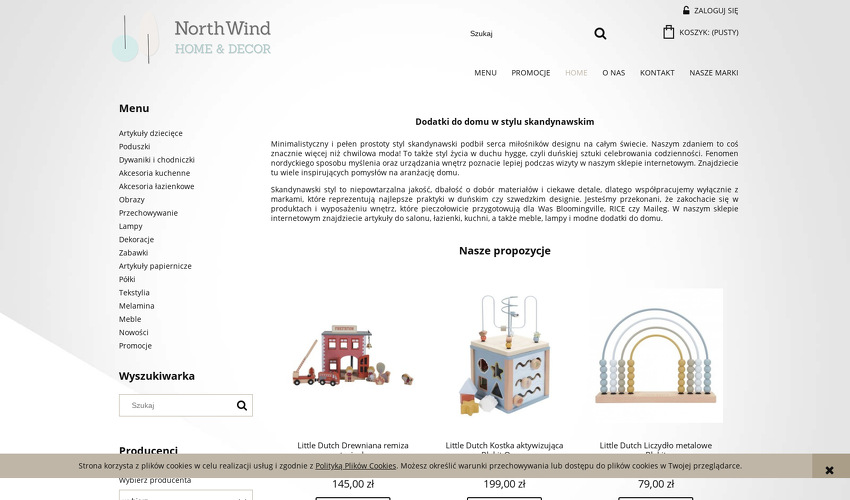
Task: Go to HOME in the top navigation
Action: [x=576, y=73]
